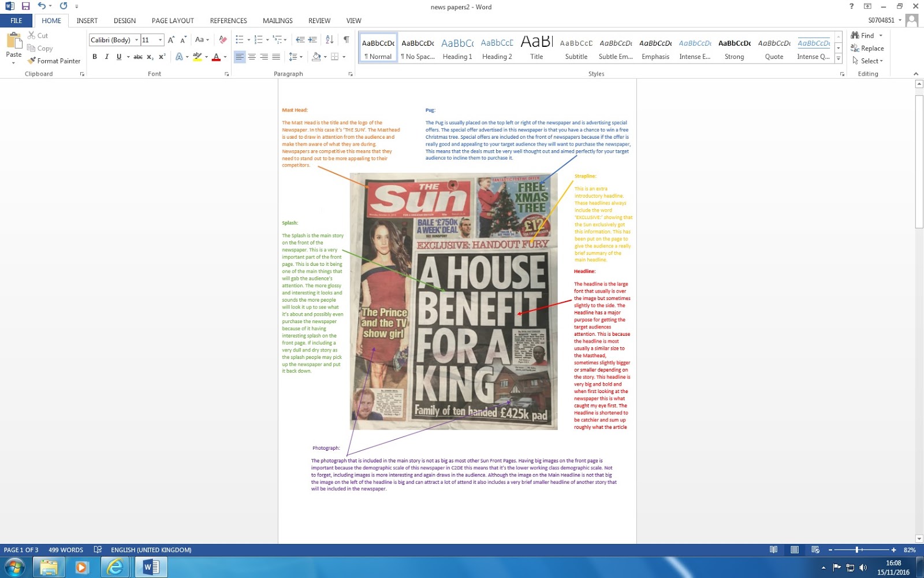This screenshot has height=578, width=924.
Task: Toggle italic formatting
Action: [x=106, y=57]
